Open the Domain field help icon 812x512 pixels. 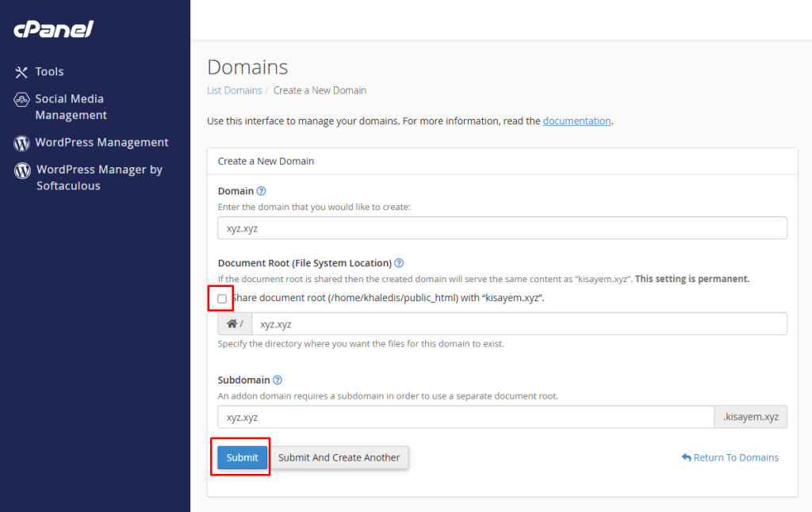261,191
